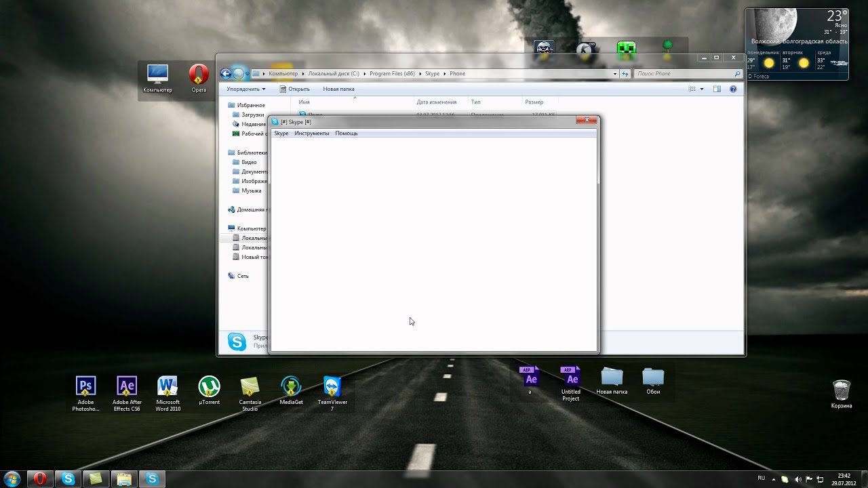Sort by the Размер column header
The height and width of the screenshot is (488, 868).
click(x=534, y=102)
